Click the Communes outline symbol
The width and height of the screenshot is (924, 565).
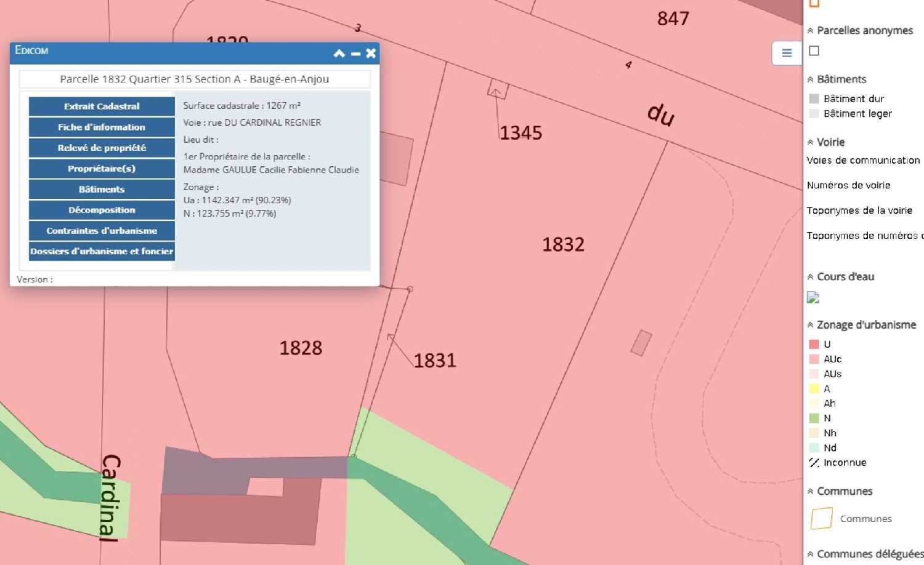822,518
